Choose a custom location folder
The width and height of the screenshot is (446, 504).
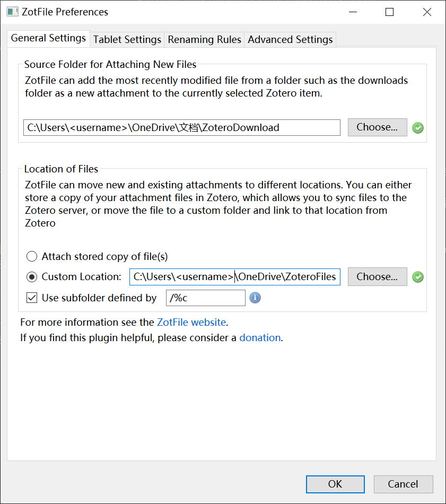pos(377,276)
